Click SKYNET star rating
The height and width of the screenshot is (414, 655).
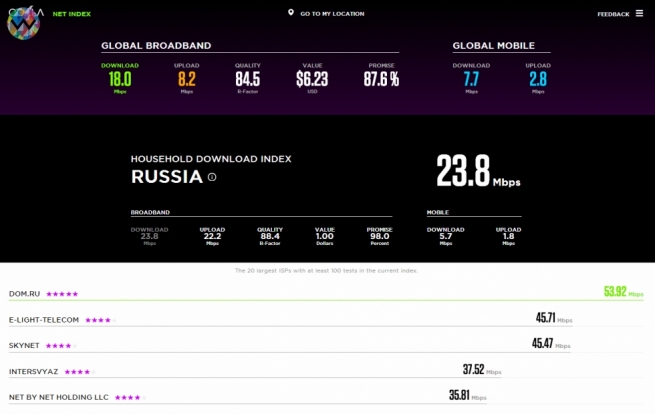[61, 346]
